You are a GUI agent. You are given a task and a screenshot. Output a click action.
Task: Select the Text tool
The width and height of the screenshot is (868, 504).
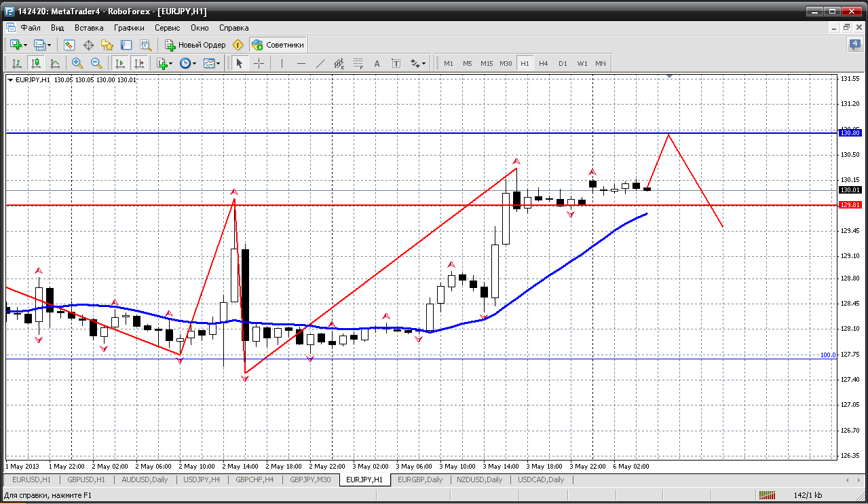(377, 63)
